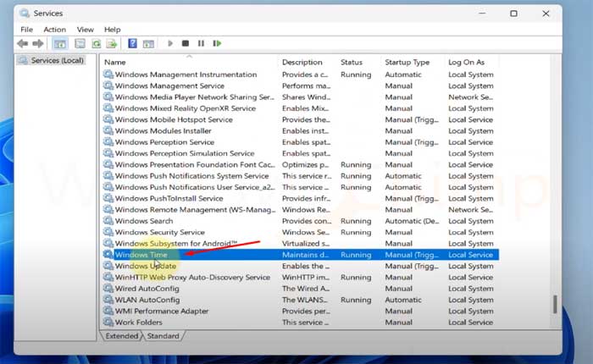
Task: Click the Forward arrow in the toolbar
Action: click(38, 43)
